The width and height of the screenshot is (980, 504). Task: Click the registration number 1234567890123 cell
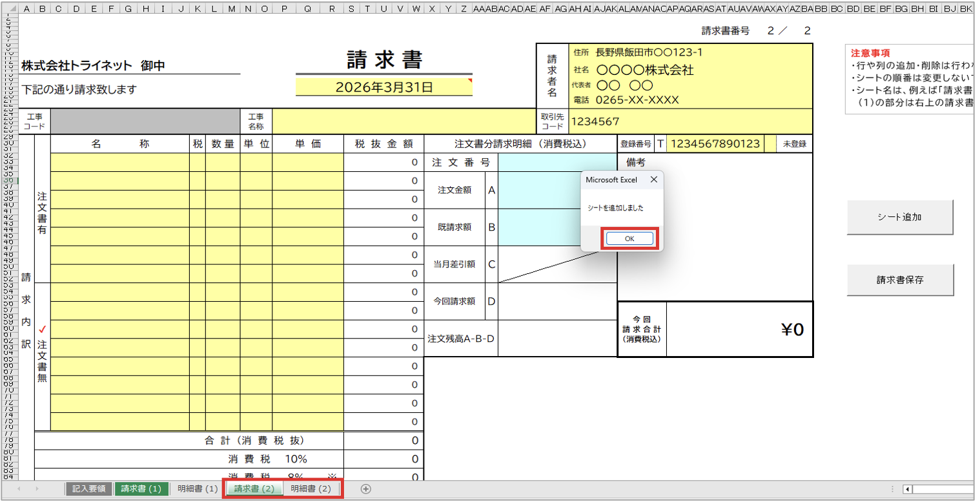coord(715,144)
